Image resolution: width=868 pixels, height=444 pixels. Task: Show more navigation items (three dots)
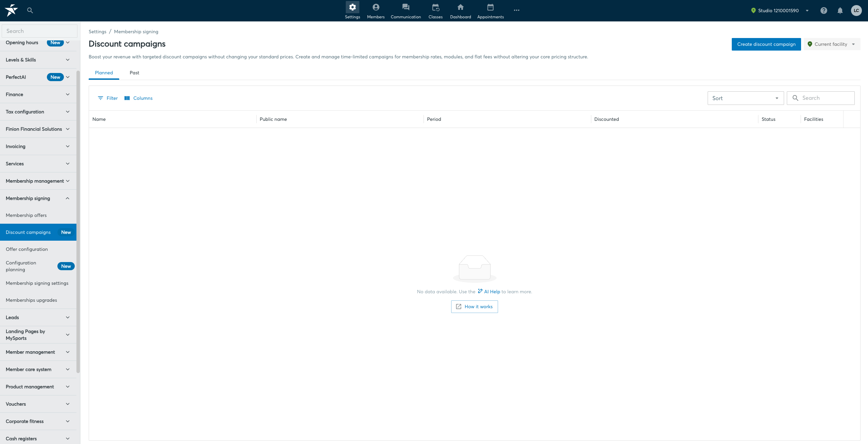pyautogui.click(x=516, y=10)
